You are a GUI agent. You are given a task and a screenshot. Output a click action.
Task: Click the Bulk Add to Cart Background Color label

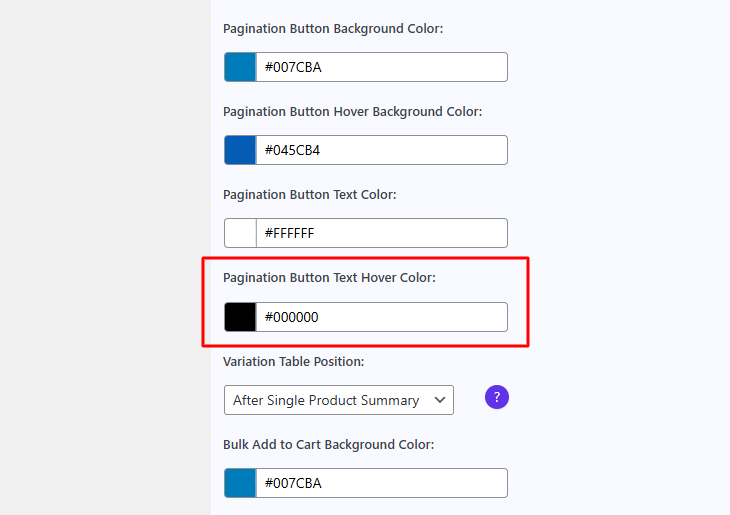pyautogui.click(x=328, y=444)
